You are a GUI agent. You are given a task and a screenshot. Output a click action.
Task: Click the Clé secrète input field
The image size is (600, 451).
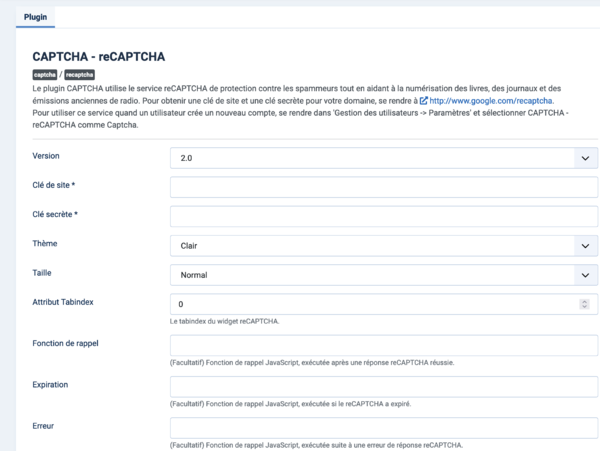point(384,216)
